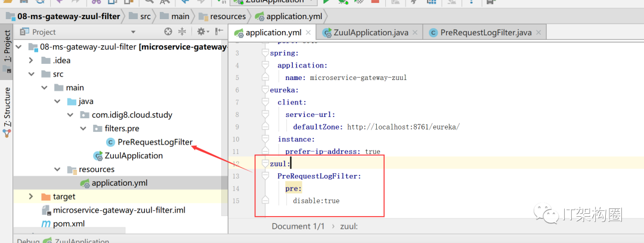Screen dimensions: 644x243
Task: Open Project view mode dropdown
Action: [x=132, y=32]
